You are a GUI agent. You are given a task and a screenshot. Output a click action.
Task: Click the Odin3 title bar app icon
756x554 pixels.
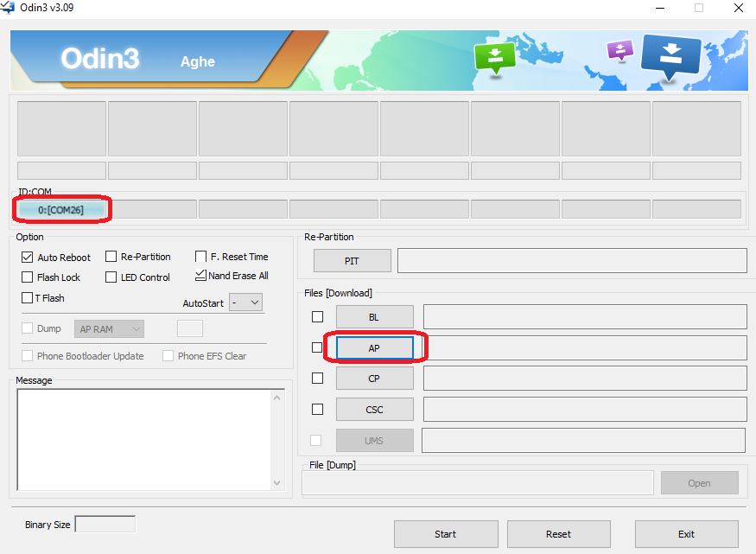(7, 7)
